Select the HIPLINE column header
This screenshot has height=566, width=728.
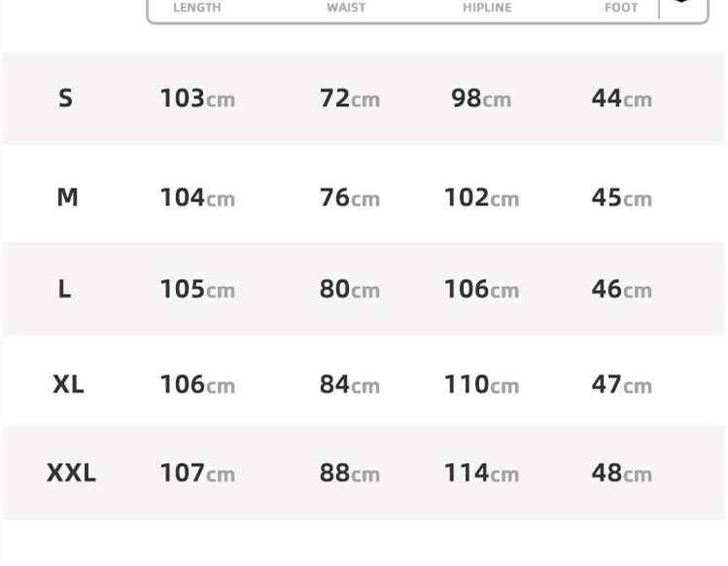coord(487,8)
